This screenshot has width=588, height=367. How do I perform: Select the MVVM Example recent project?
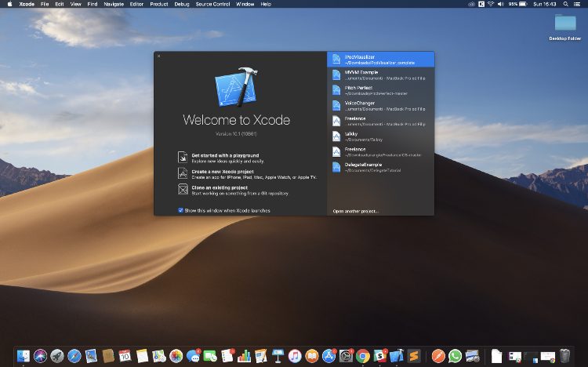pos(380,75)
